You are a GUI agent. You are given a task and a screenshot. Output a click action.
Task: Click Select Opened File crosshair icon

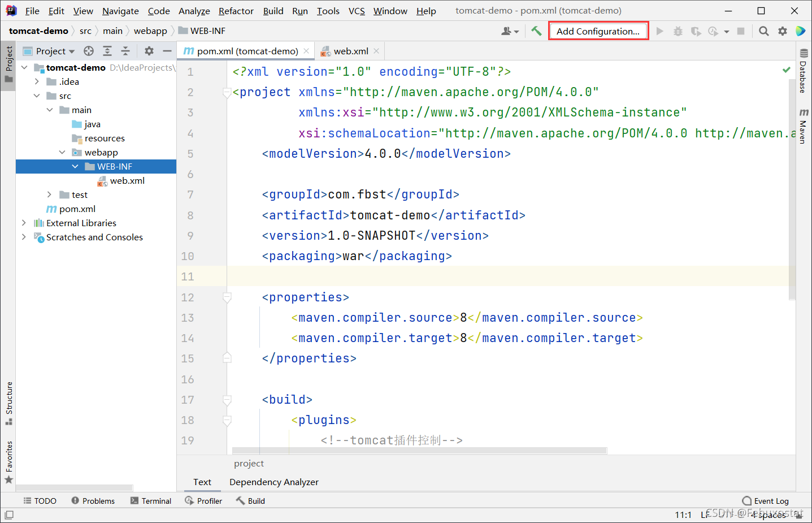[89, 51]
